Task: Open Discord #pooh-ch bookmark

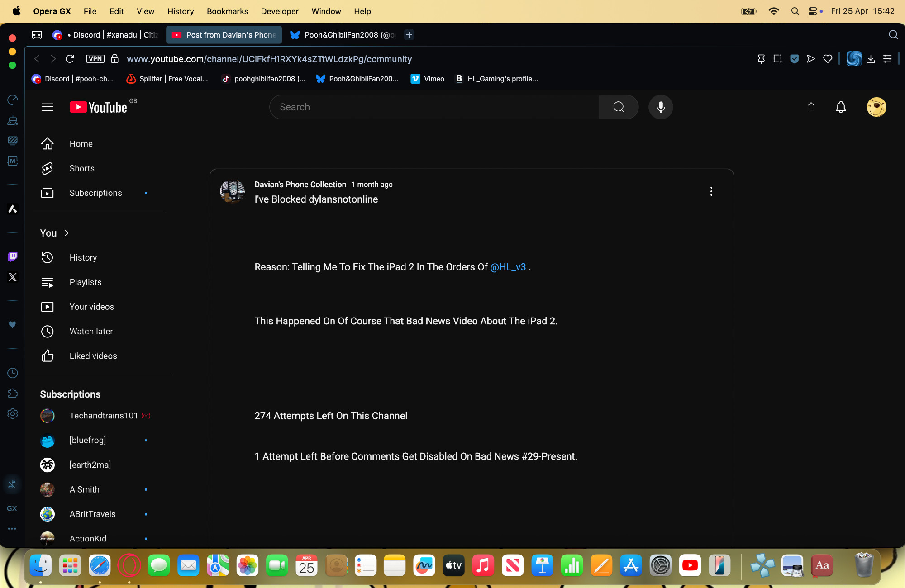Action: click(72, 79)
